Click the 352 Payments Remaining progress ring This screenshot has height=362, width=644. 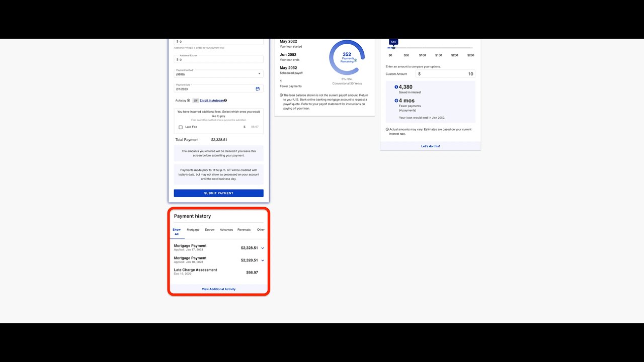[347, 58]
